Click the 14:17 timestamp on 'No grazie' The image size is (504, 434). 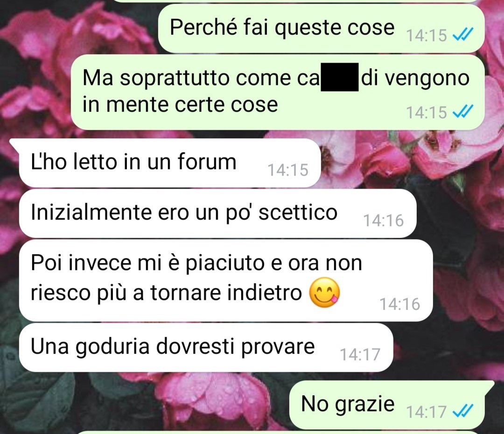[x=427, y=412]
